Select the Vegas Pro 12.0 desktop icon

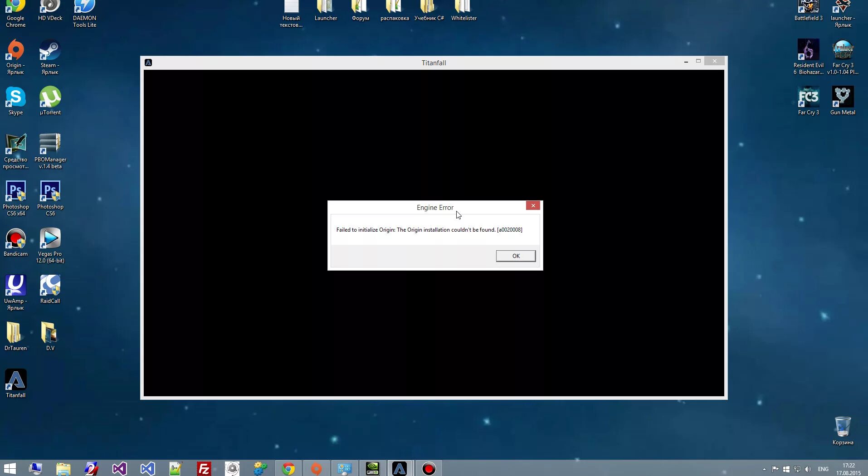tap(50, 246)
